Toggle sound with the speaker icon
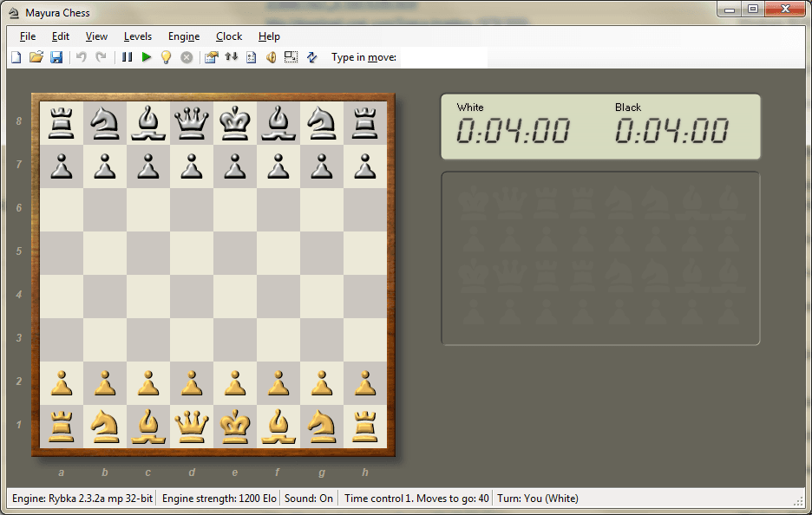Viewport: 812px width, 515px height. coord(271,56)
